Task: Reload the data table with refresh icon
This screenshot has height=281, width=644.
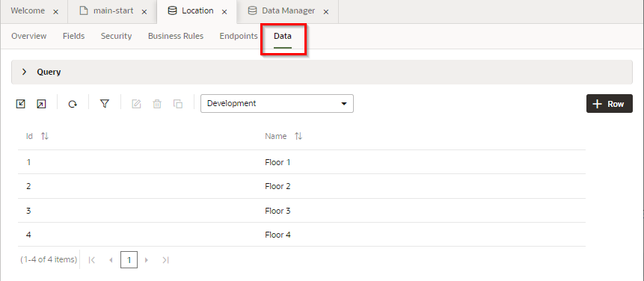Action: [x=73, y=104]
